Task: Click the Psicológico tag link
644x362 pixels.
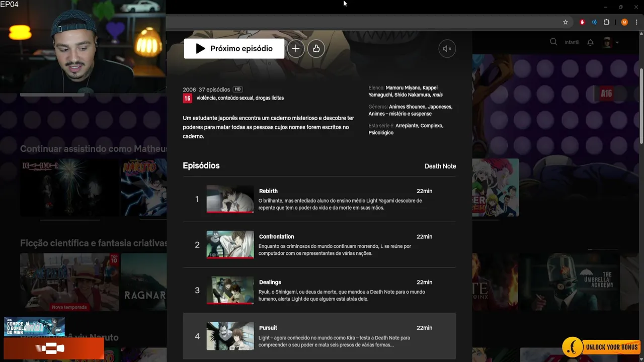Action: coord(381,133)
